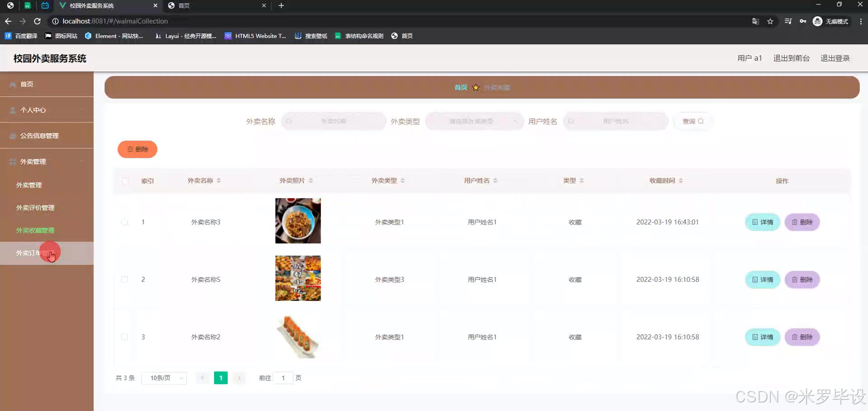This screenshot has height=411, width=868.
Task: Open the 10条/页 page size dropdown
Action: point(164,378)
